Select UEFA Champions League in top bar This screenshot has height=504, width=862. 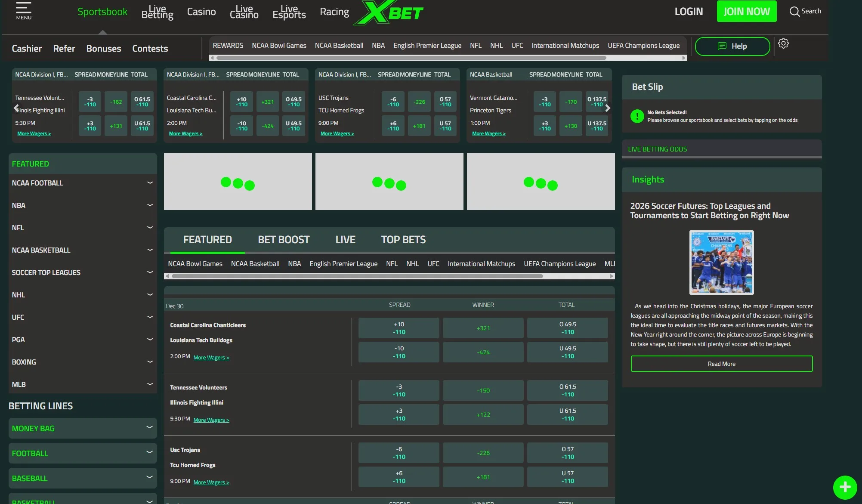tap(644, 46)
